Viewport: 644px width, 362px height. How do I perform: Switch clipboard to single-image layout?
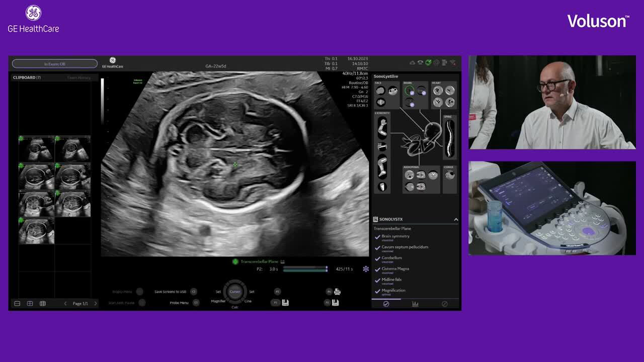[17, 304]
